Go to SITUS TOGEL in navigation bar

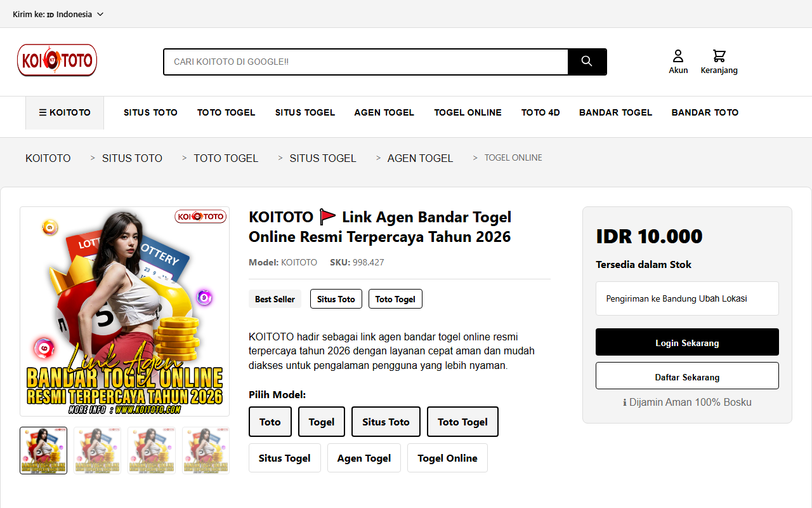coord(304,112)
